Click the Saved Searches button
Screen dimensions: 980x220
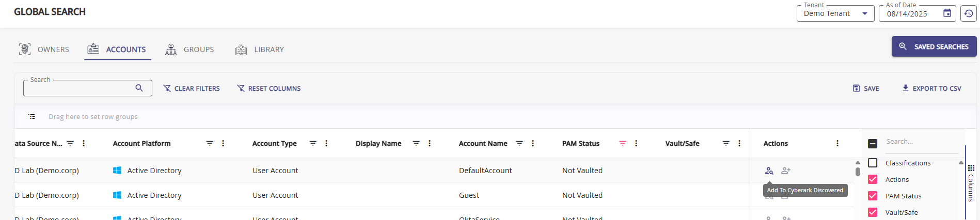(934, 46)
